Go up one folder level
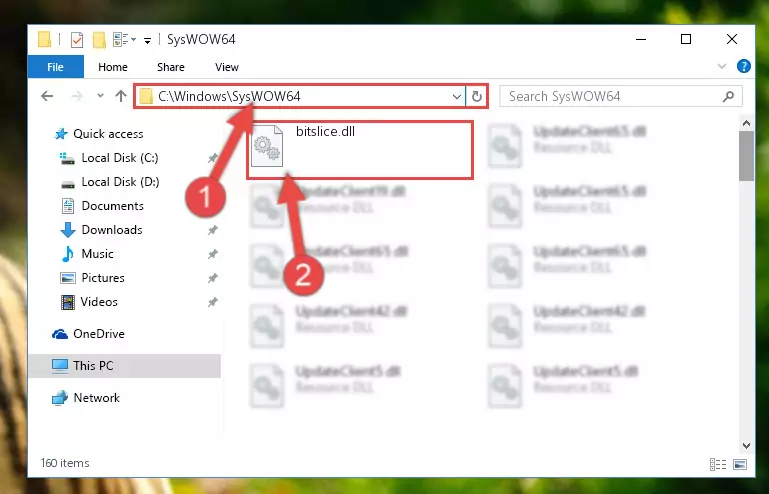 click(x=121, y=96)
